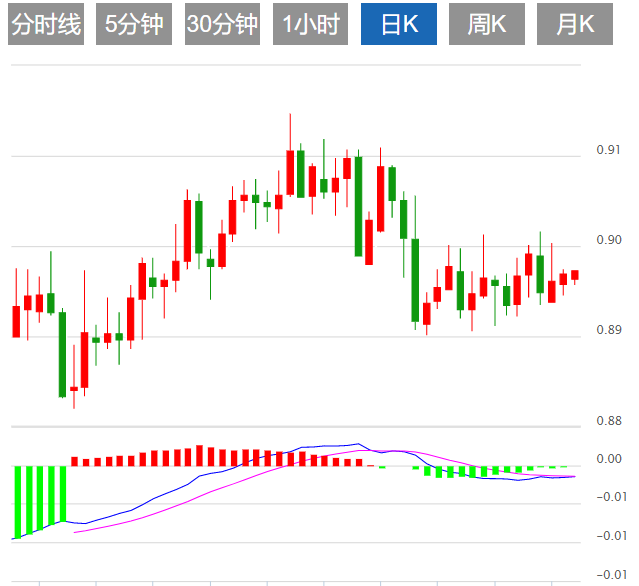Viewport: 639px width, 586px height.
Task: Switch to the 分时线 chart tab
Action: tap(46, 24)
